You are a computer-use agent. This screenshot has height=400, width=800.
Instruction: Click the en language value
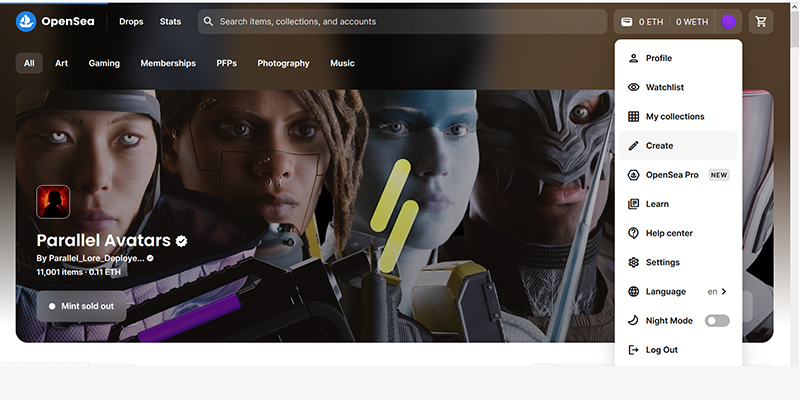(712, 292)
